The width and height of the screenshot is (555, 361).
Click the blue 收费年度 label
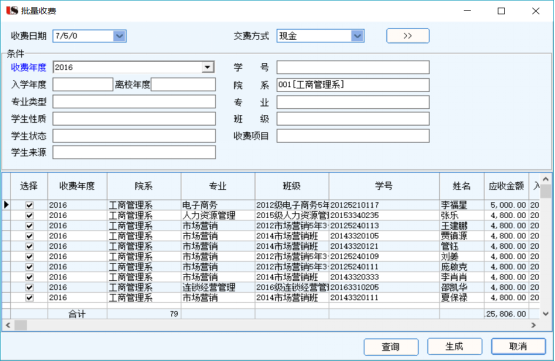28,67
